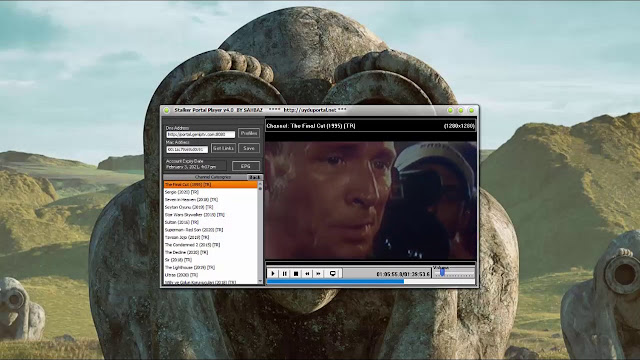Click the green icon left of the window title

pos(167,110)
